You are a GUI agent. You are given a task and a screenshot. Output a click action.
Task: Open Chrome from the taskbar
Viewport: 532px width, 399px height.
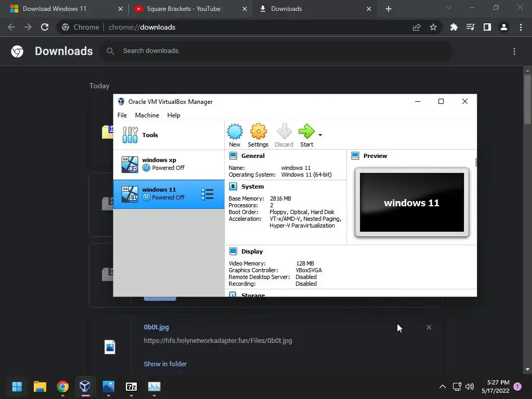pos(63,387)
